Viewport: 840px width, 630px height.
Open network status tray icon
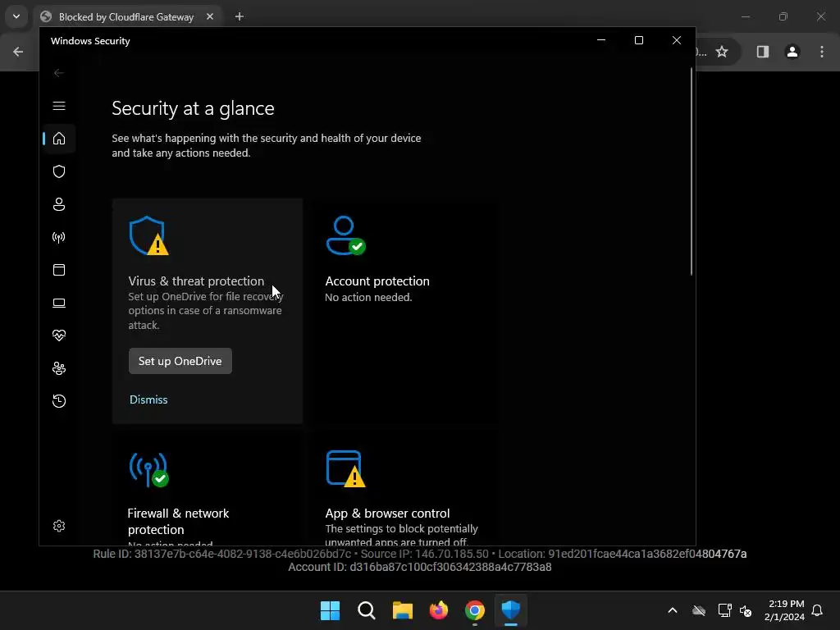(x=724, y=610)
